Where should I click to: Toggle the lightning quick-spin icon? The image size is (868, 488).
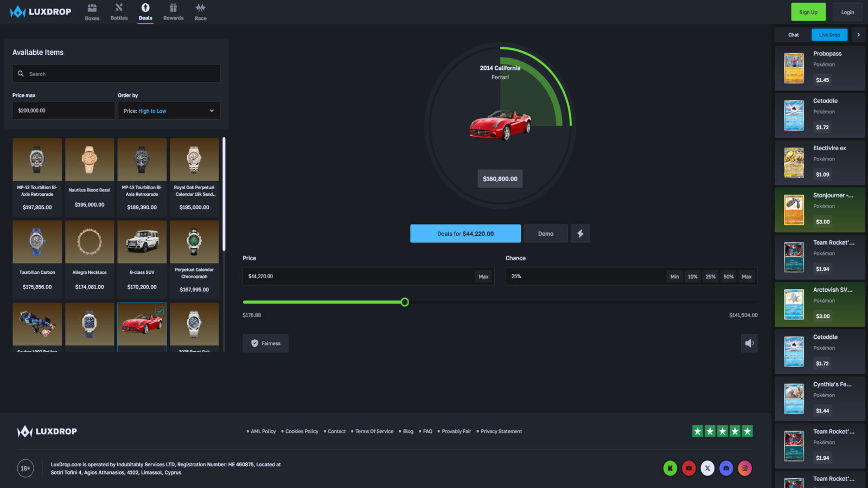[580, 234]
